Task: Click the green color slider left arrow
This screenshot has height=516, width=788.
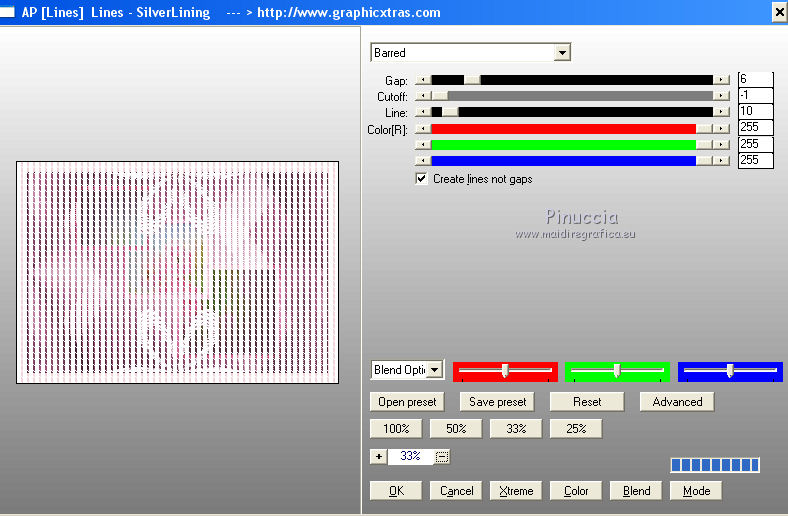Action: pyautogui.click(x=424, y=145)
